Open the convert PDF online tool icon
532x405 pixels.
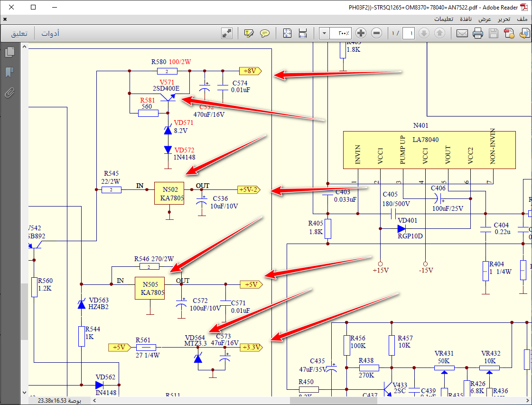(x=524, y=33)
